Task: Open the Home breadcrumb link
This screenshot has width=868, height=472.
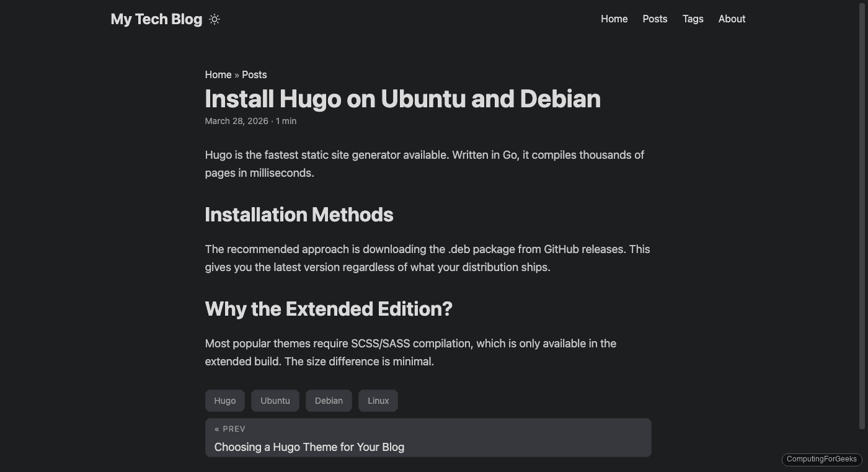Action: click(x=218, y=74)
